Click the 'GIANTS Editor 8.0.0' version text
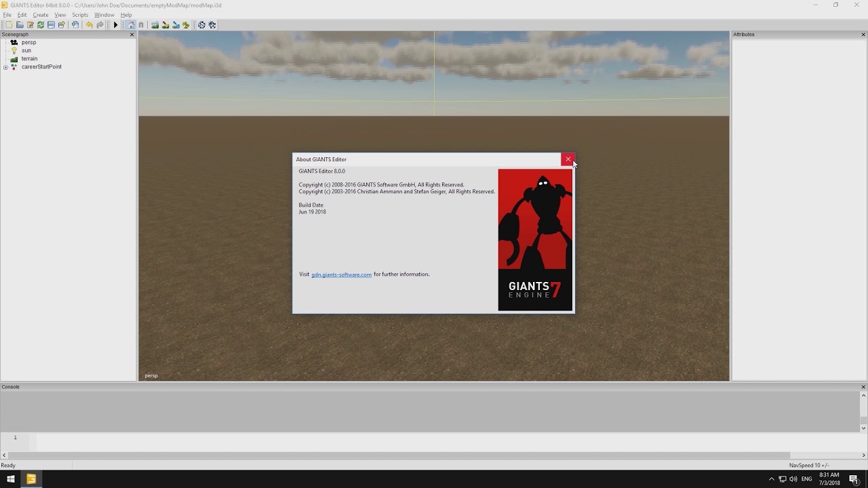Viewport: 868px width, 488px height. (x=321, y=171)
